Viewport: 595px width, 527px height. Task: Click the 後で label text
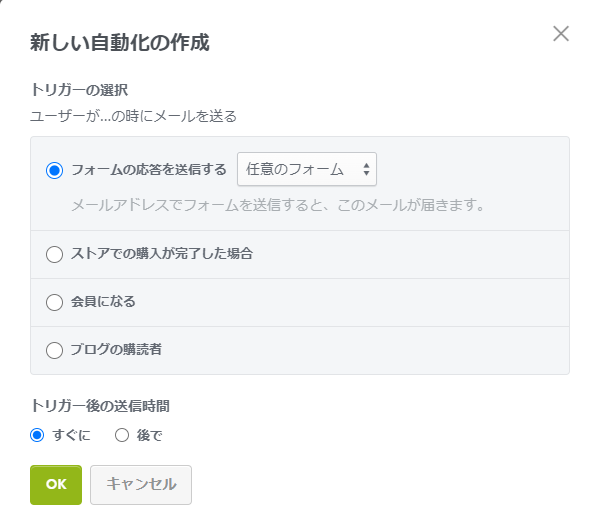point(150,435)
